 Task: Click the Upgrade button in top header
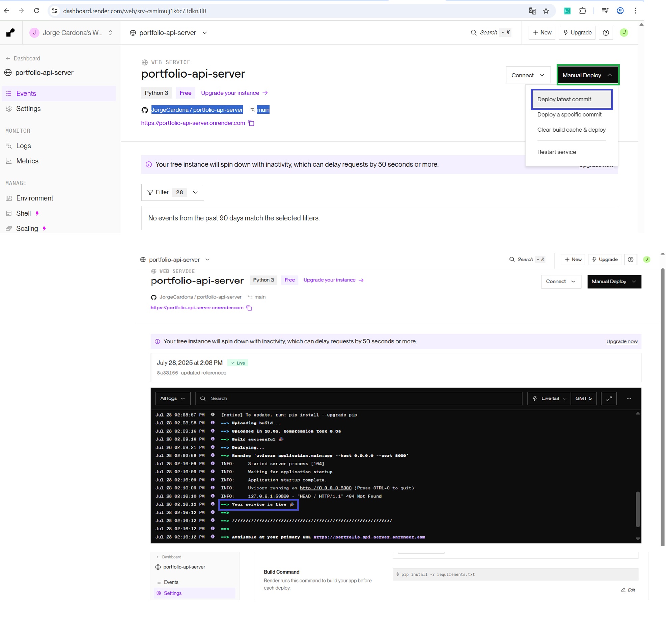click(577, 32)
